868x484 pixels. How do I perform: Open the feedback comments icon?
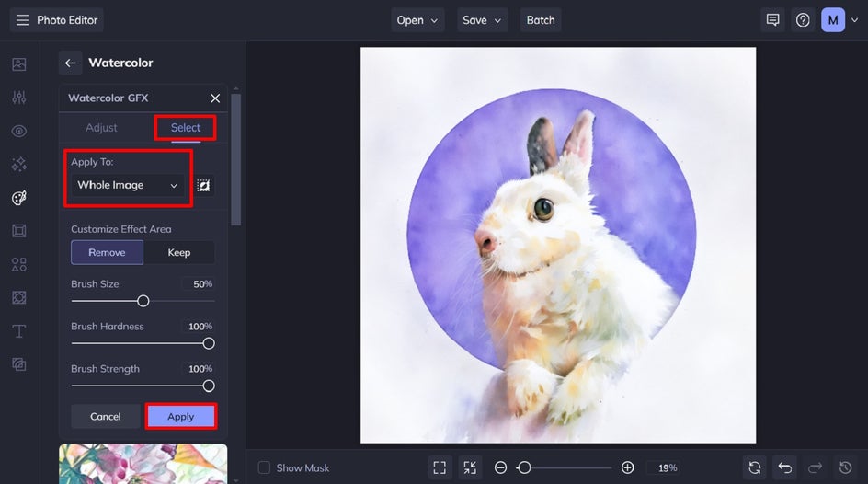772,20
